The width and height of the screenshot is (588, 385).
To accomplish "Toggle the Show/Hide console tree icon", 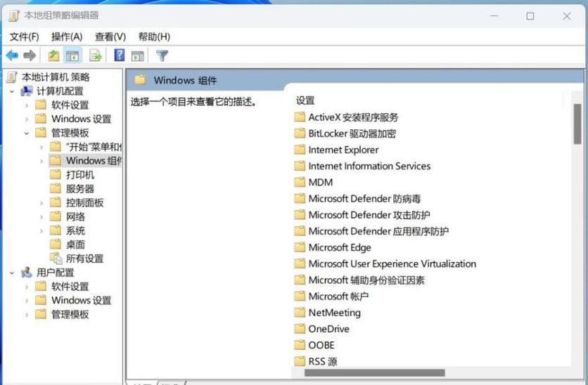I will tap(72, 56).
